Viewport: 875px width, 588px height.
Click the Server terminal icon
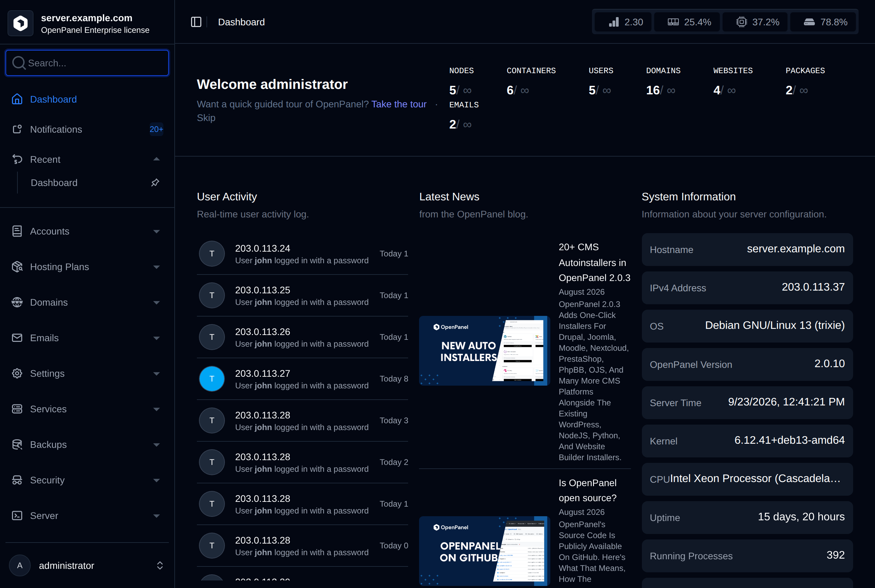[x=17, y=516]
